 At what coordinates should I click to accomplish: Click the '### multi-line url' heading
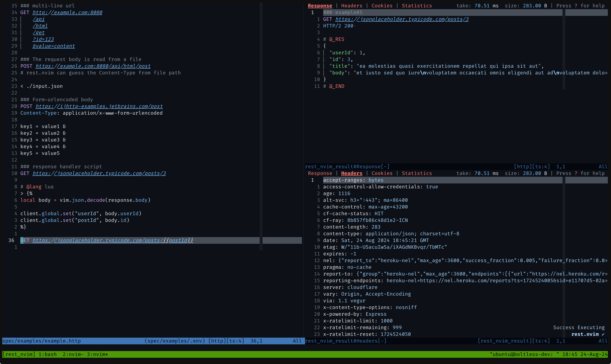pos(47,6)
